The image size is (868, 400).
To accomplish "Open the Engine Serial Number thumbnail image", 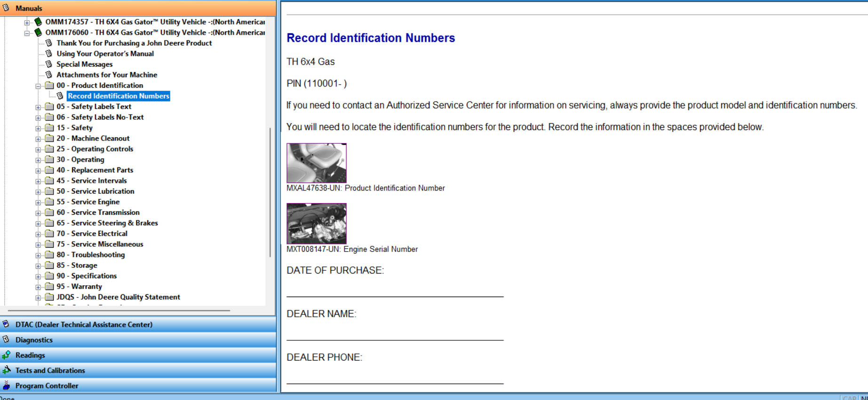I will click(x=317, y=223).
